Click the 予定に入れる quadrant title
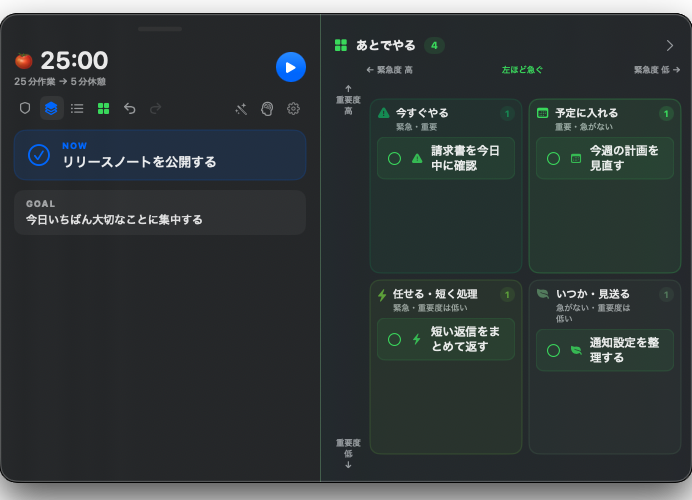 [x=587, y=113]
